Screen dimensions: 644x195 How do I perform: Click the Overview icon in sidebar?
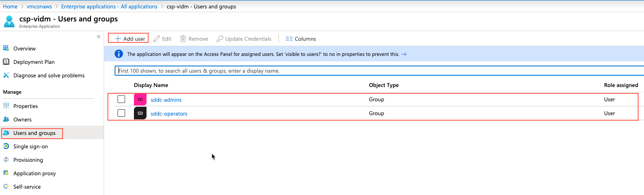pos(6,48)
